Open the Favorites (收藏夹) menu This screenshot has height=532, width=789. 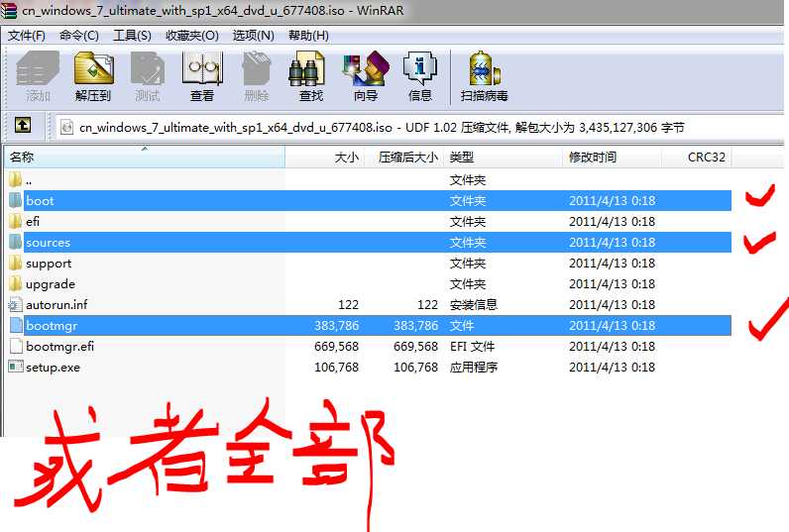(191, 36)
